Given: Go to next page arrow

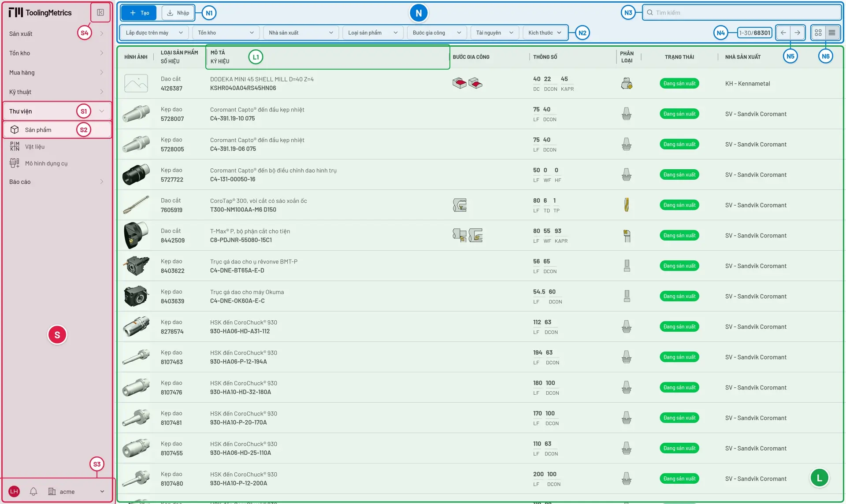Looking at the screenshot, I should point(797,33).
